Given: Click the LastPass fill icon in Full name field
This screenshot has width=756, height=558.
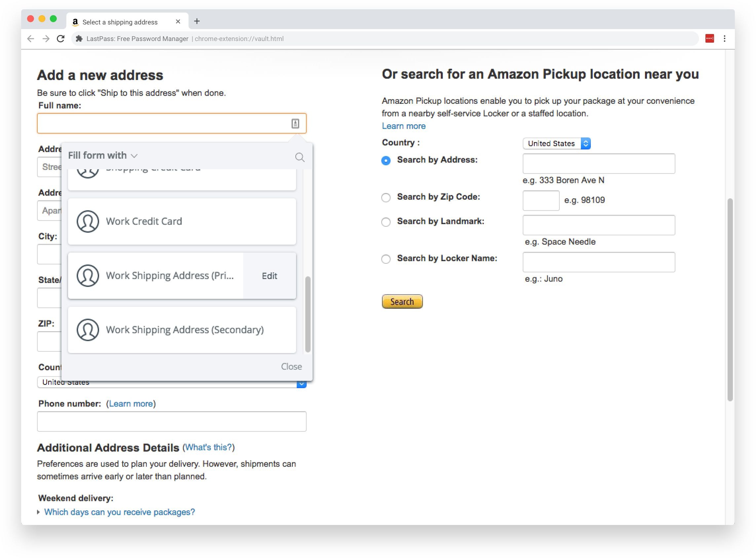Looking at the screenshot, I should 295,124.
